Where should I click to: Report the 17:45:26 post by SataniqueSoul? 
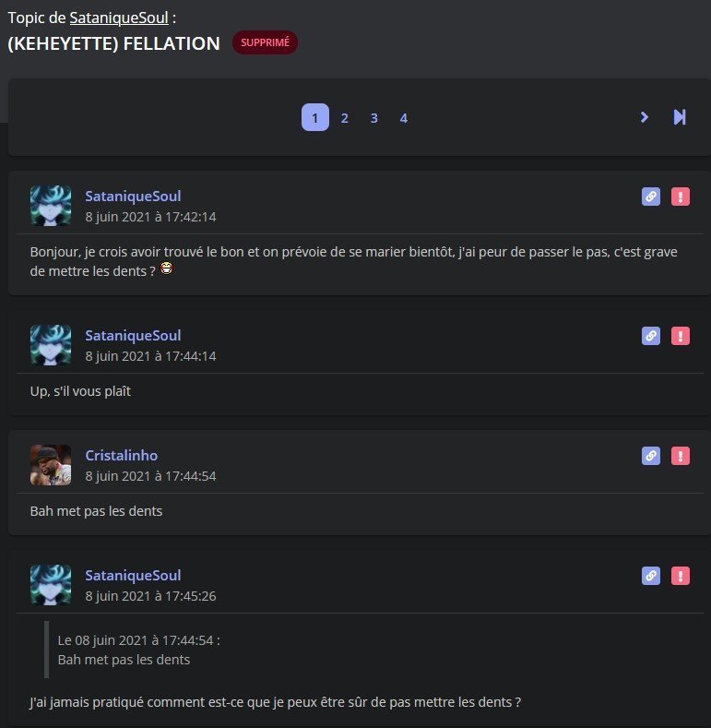pos(681,576)
